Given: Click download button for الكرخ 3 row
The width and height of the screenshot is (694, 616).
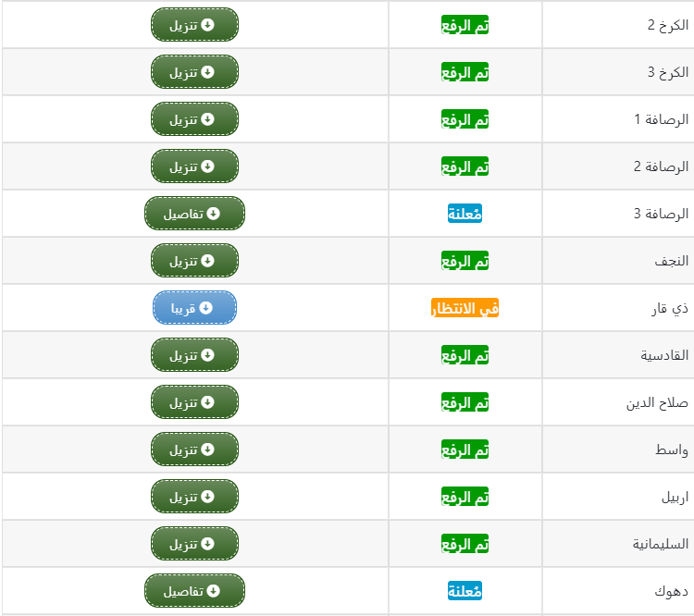Looking at the screenshot, I should pos(194,72).
